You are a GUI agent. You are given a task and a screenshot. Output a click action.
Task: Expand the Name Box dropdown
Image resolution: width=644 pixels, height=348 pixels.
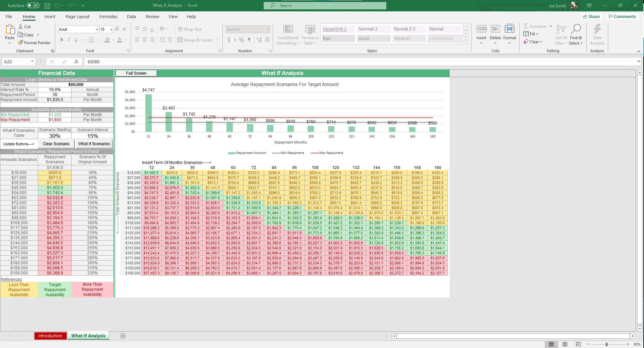point(32,62)
